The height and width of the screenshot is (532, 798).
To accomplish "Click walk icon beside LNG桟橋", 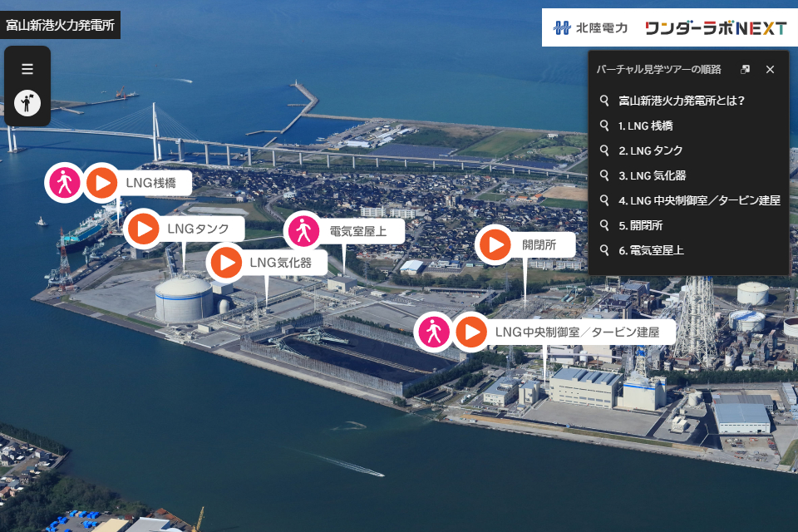I will 65,183.
